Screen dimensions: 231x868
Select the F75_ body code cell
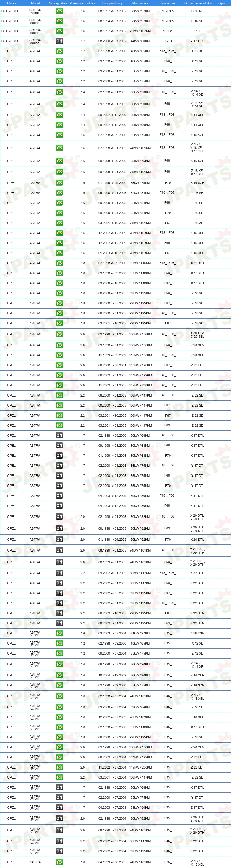[x=168, y=862]
